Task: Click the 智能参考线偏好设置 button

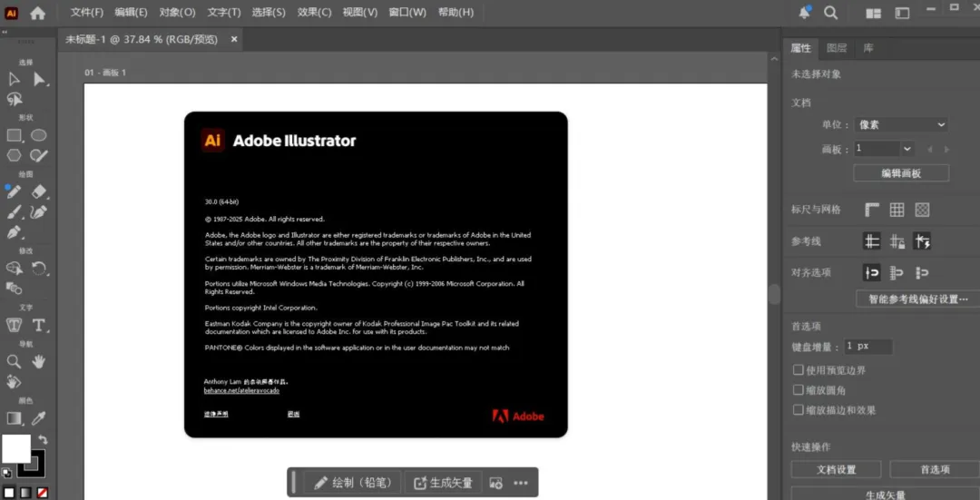Action: 918,299
